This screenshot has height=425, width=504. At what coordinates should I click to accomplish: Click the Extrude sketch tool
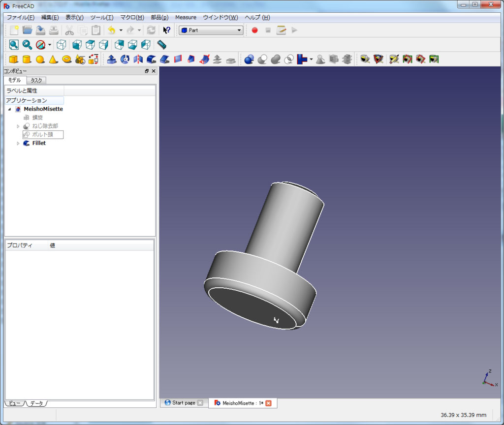point(112,60)
